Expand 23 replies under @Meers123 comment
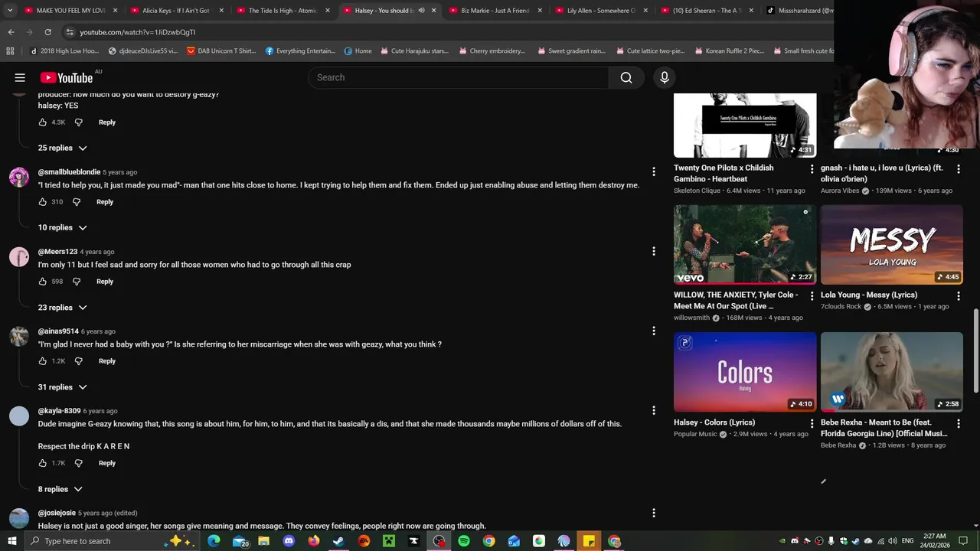 point(63,308)
